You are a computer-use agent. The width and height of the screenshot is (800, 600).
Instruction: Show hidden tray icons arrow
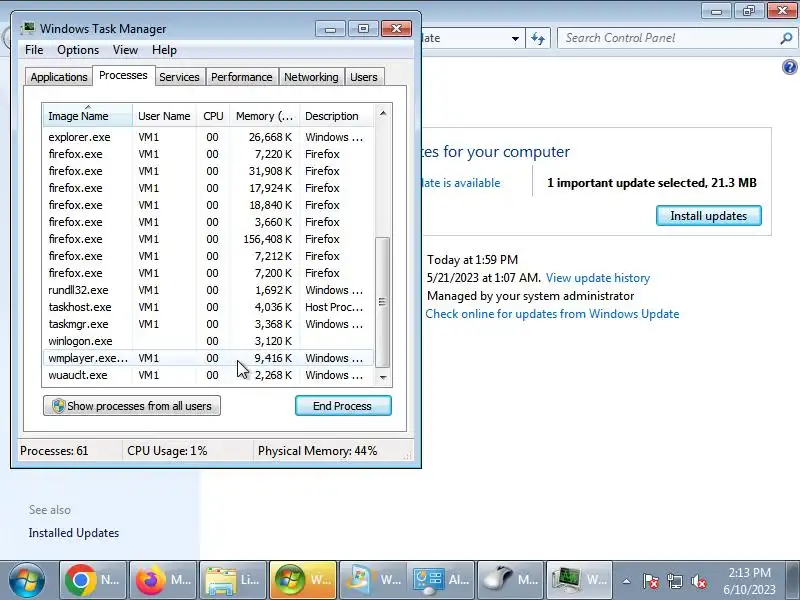click(627, 581)
